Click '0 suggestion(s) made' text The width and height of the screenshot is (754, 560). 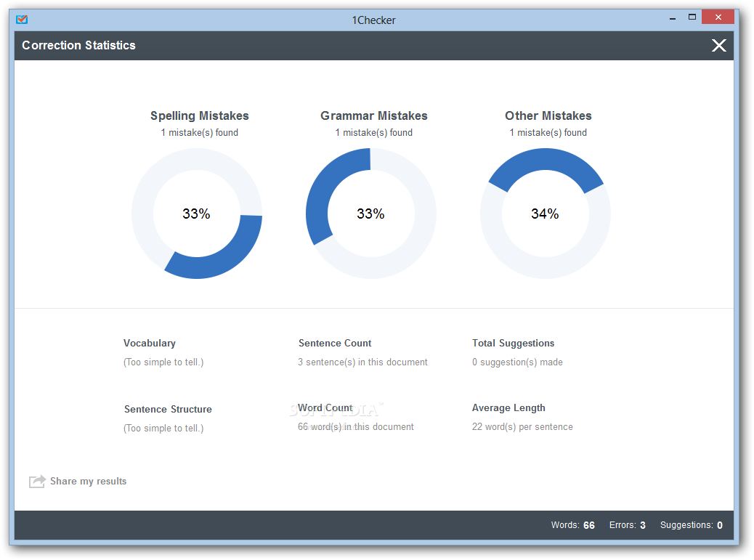(517, 362)
